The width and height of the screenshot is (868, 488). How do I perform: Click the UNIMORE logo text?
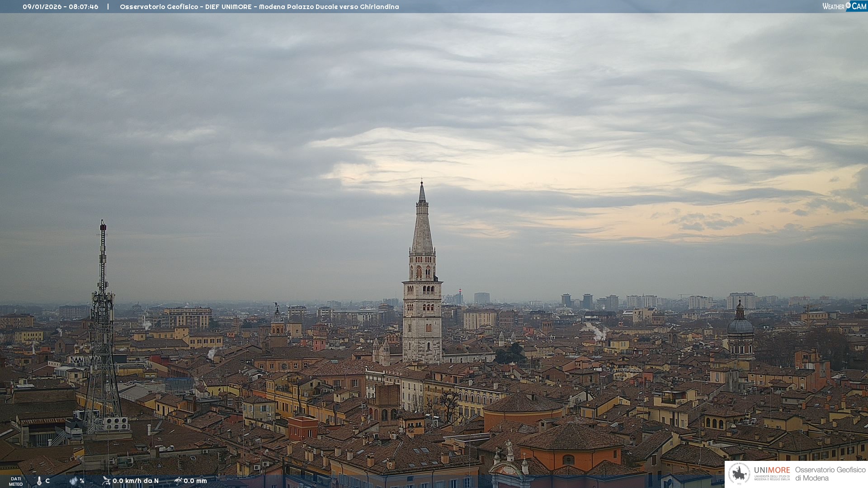[x=772, y=470]
